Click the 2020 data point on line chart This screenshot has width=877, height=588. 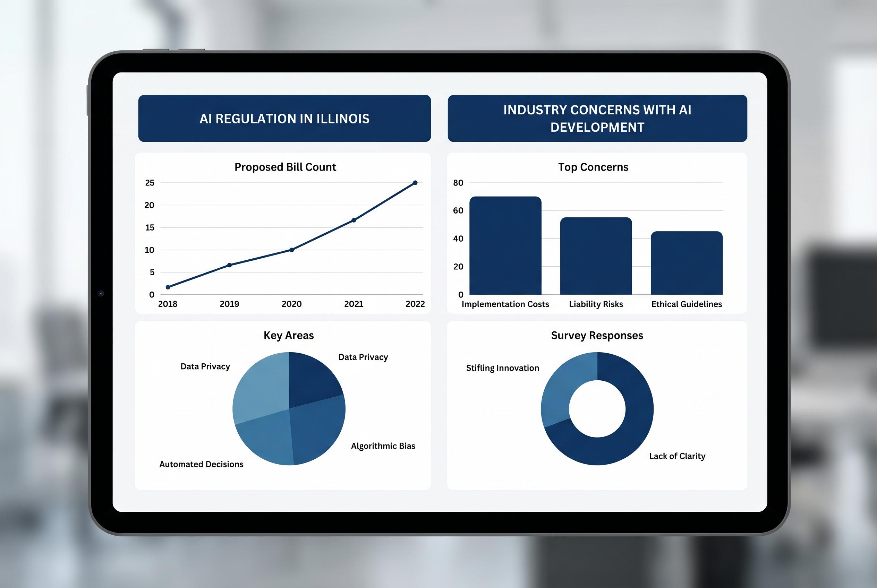(x=292, y=250)
